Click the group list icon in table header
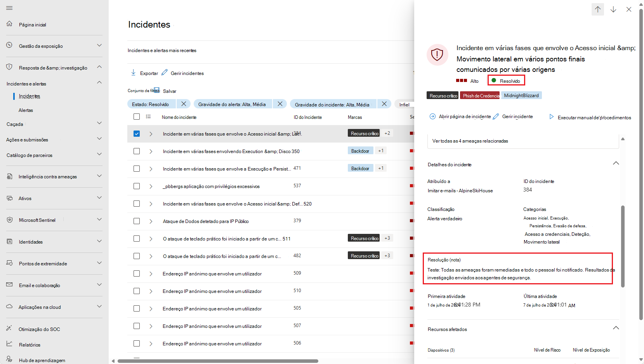 click(x=148, y=117)
